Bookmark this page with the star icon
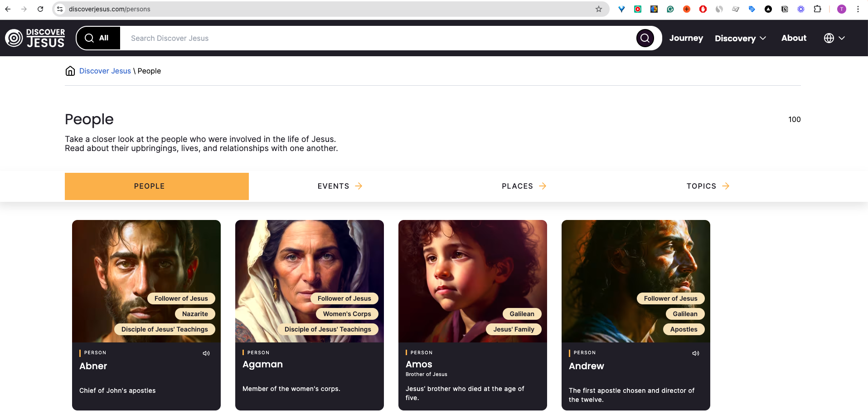The height and width of the screenshot is (420, 868). [x=599, y=9]
